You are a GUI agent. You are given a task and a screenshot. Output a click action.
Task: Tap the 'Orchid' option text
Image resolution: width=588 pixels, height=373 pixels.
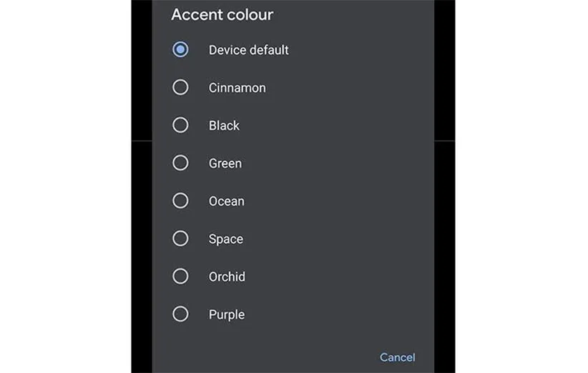pyautogui.click(x=227, y=277)
